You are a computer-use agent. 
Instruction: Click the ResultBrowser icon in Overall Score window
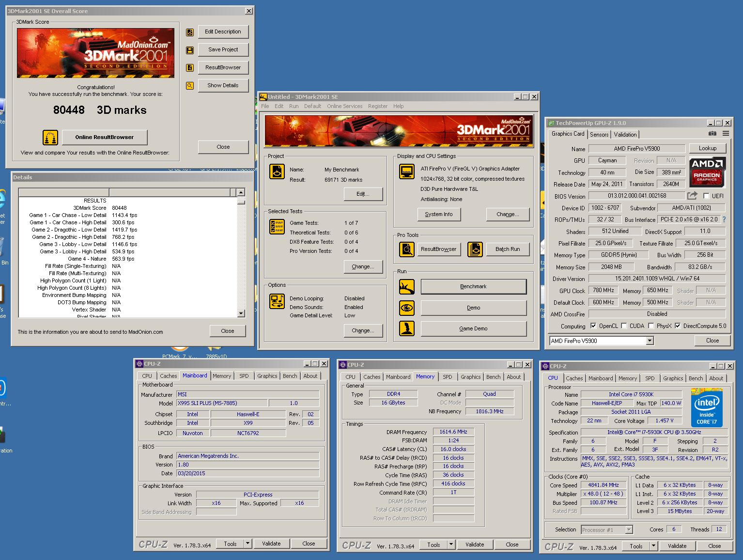pos(190,68)
